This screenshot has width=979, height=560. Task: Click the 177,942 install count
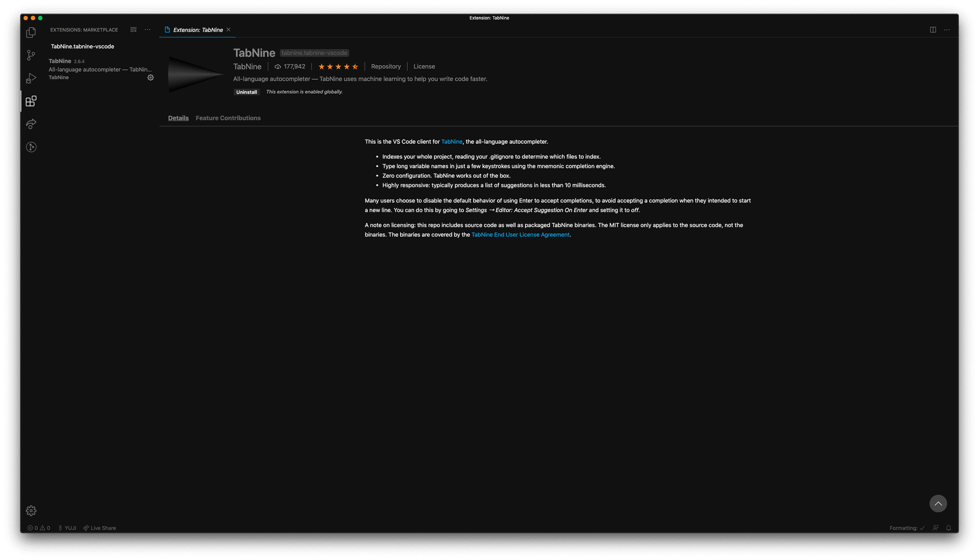pyautogui.click(x=290, y=67)
